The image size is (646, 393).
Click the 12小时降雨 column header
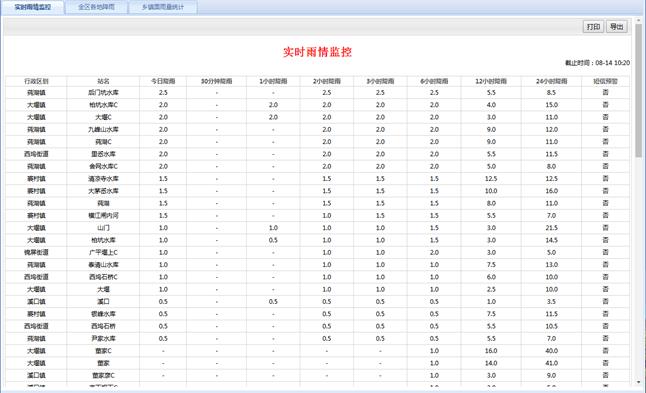click(491, 81)
